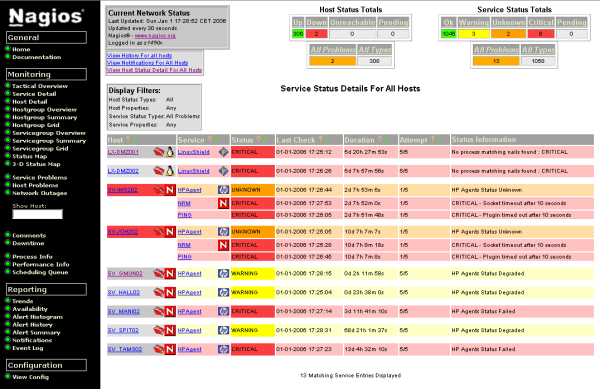Screen dimensions: 600x389
Task: Click N icon beside NRM under SV-JOH202
Action: pyautogui.click(x=223, y=245)
